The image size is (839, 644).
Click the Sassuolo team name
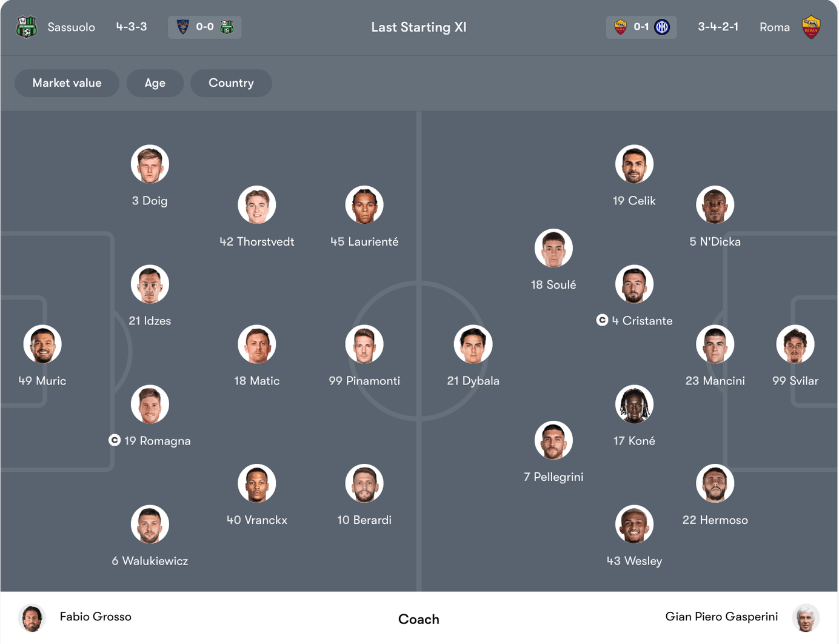tap(71, 27)
